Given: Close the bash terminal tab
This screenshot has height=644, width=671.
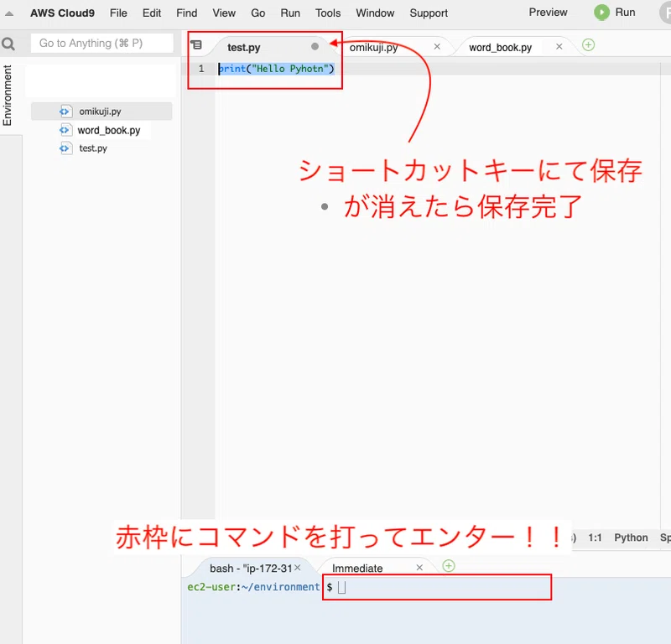Looking at the screenshot, I should 298,568.
